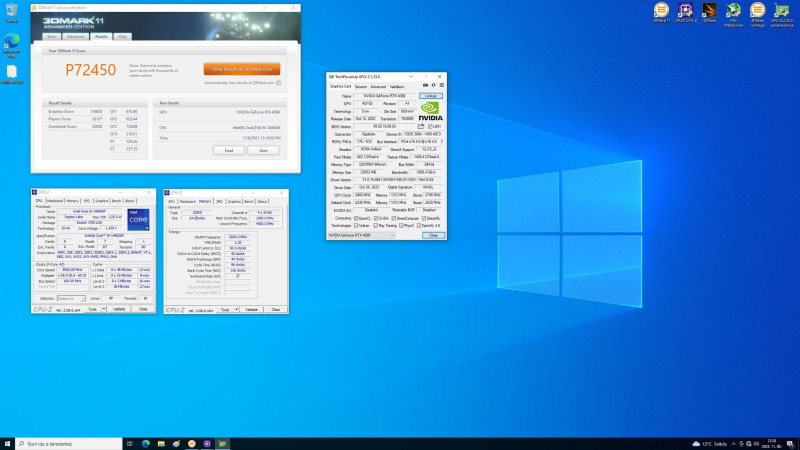
Task: Open the GPU-Z desktop shortcut at top right
Action: click(781, 15)
